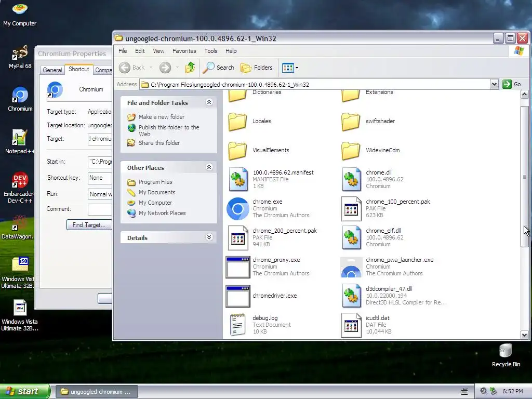Click the Go button
Image resolution: width=532 pixels, height=399 pixels.
click(x=512, y=84)
